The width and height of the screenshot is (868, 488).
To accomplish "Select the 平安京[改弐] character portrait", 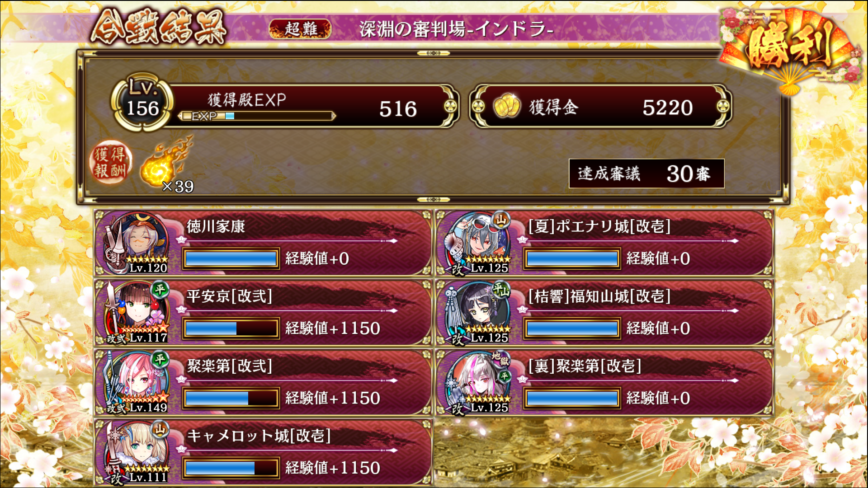I will pyautogui.click(x=136, y=312).
